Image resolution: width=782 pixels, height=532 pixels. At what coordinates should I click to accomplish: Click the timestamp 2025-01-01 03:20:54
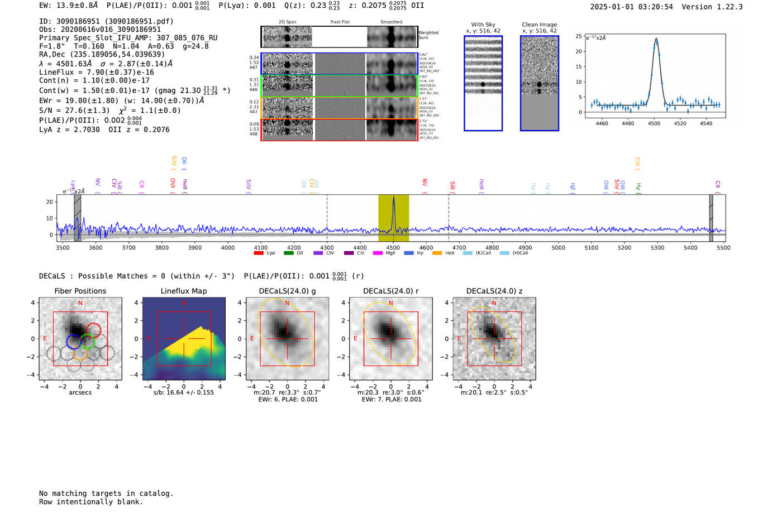(632, 7)
